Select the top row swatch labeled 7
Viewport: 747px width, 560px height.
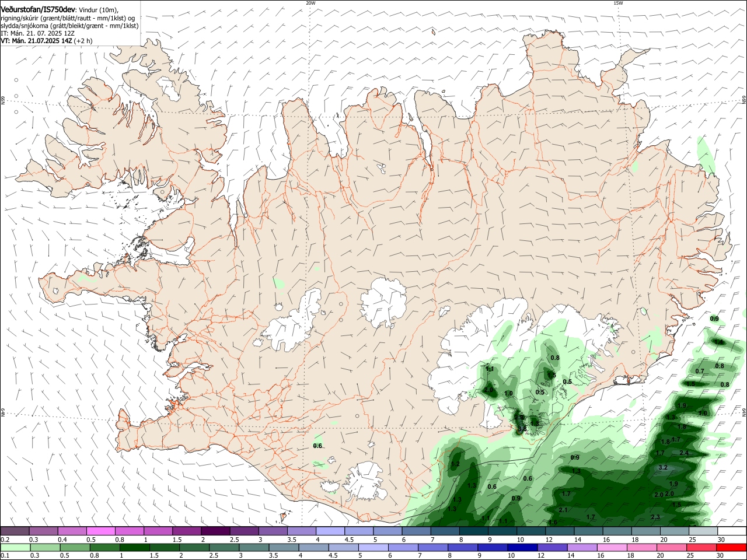(x=444, y=531)
